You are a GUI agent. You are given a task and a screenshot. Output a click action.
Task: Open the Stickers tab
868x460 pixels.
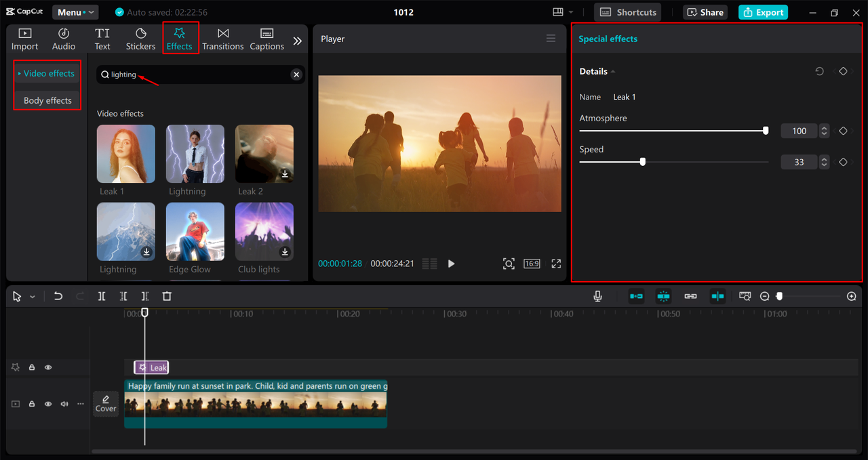(x=140, y=39)
